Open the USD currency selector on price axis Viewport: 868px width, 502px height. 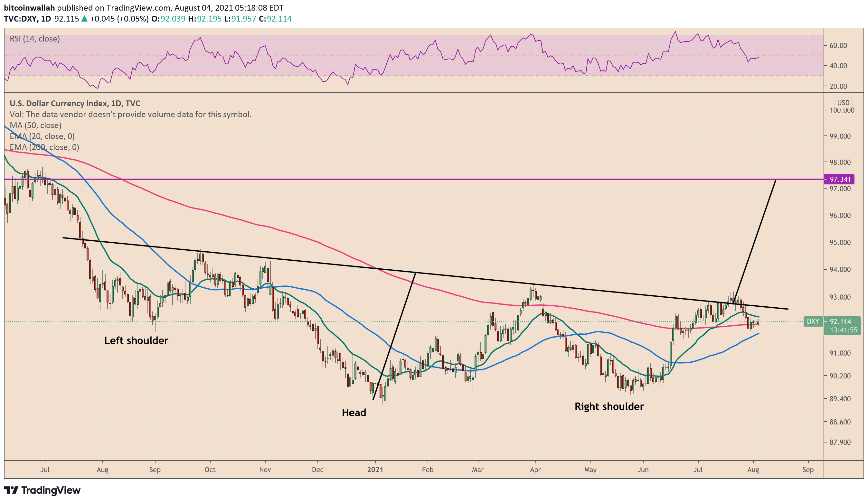click(x=843, y=103)
